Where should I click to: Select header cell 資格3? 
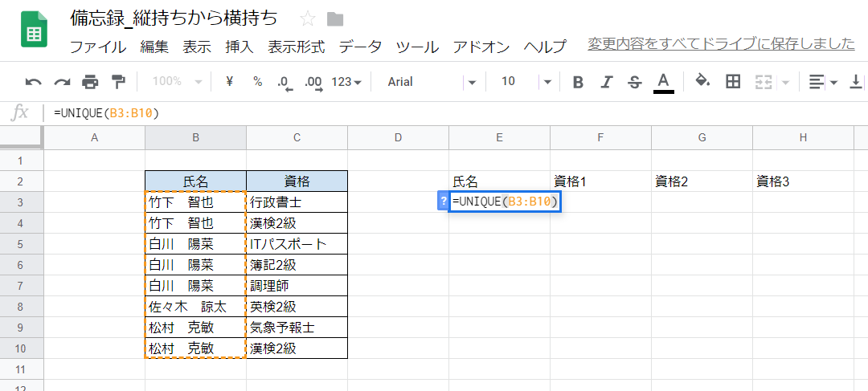[803, 181]
